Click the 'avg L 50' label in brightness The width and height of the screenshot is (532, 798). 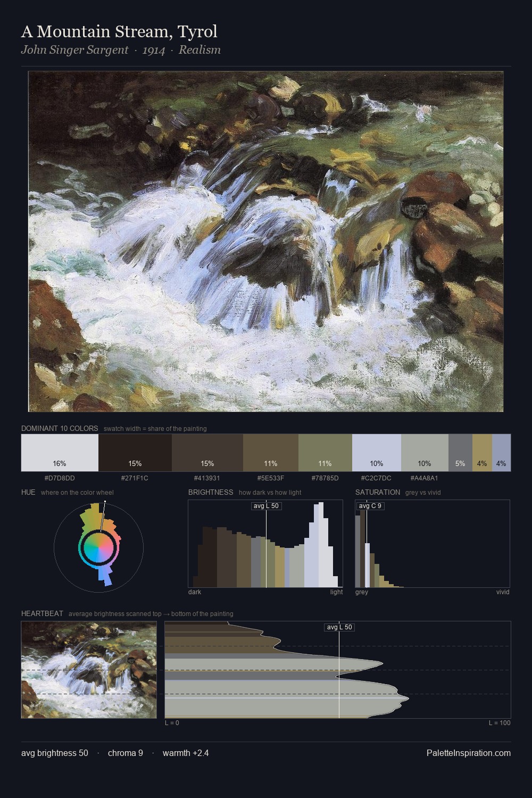pos(266,506)
